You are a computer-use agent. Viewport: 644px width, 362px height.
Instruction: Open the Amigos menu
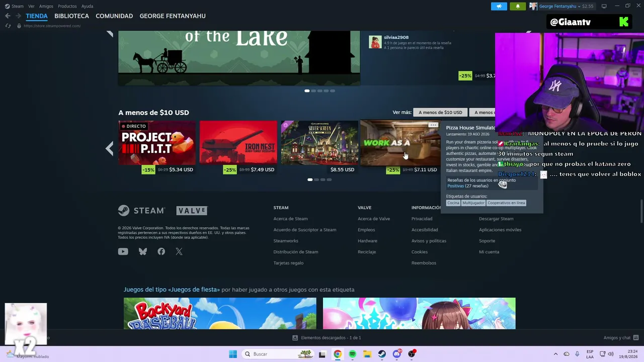click(46, 6)
